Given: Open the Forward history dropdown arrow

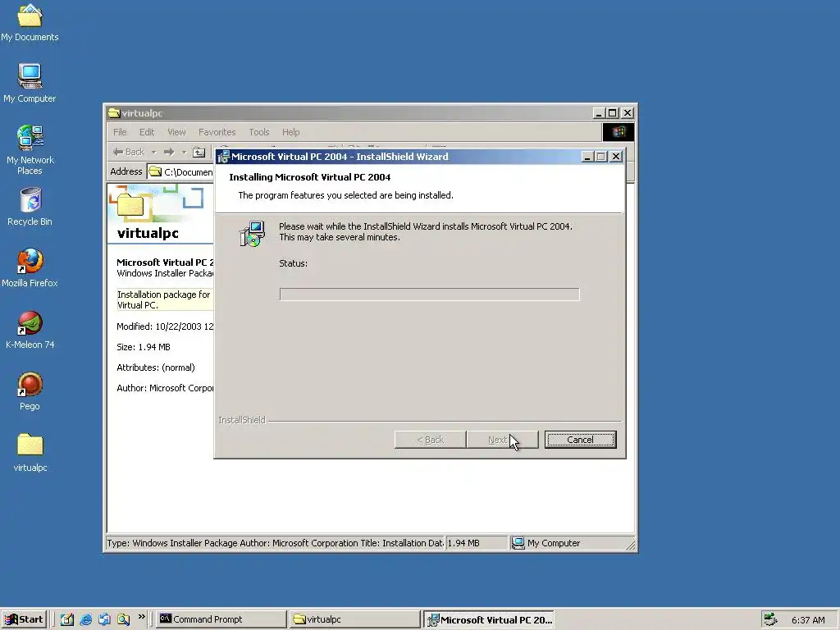Looking at the screenshot, I should (184, 152).
